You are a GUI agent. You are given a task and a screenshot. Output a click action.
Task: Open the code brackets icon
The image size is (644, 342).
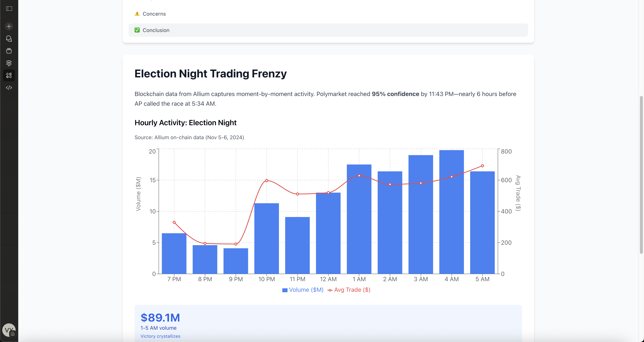click(x=9, y=88)
